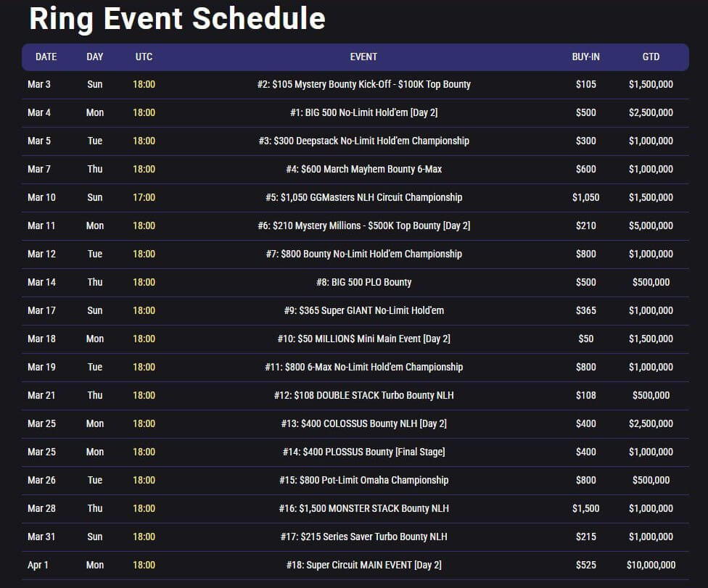Select the Apr 1 date cell
Image resolution: width=708 pixels, height=588 pixels.
38,565
